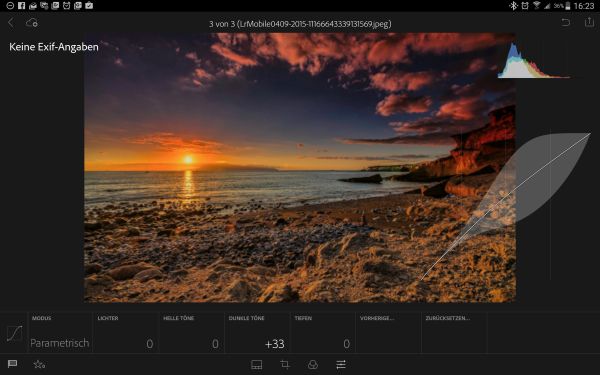Viewport: 600px width, 375px height.
Task: Open the Zurücksetzen… option
Action: coord(454,333)
